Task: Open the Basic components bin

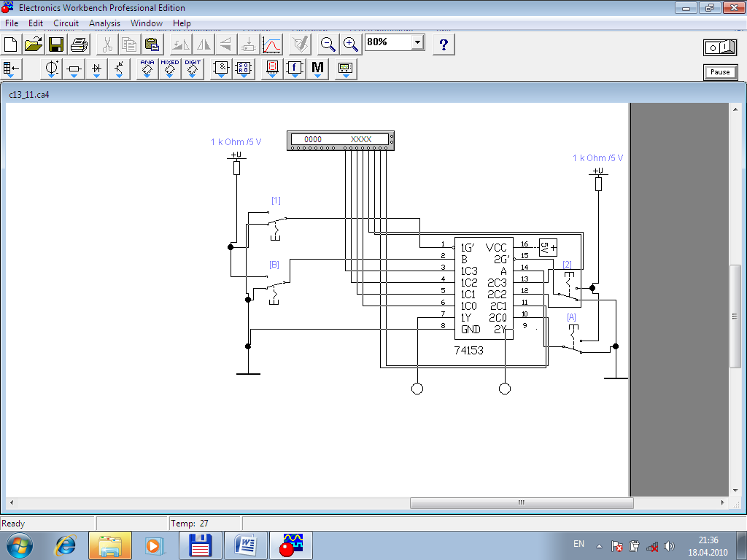Action: click(74, 69)
